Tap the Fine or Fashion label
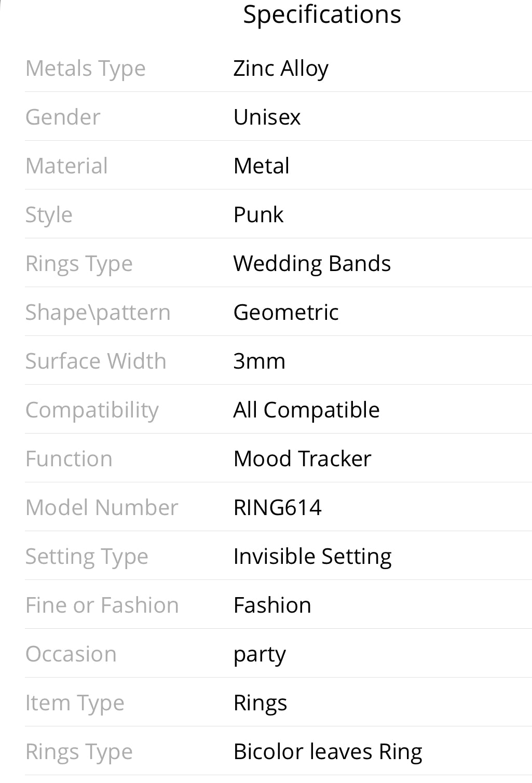 tap(102, 605)
